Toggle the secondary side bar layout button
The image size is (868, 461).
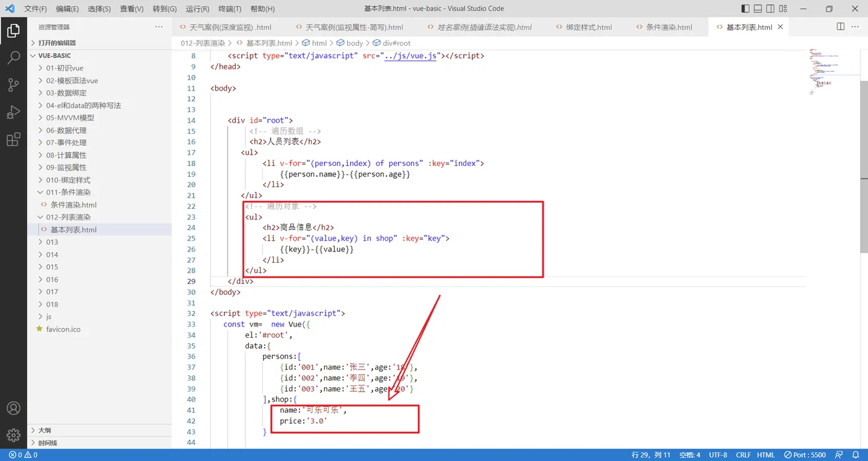(770, 9)
